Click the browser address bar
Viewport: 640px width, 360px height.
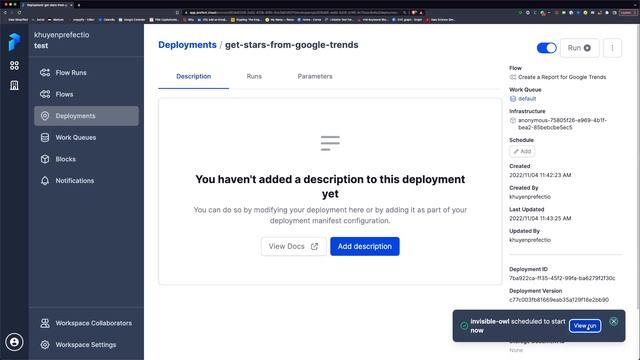point(295,13)
